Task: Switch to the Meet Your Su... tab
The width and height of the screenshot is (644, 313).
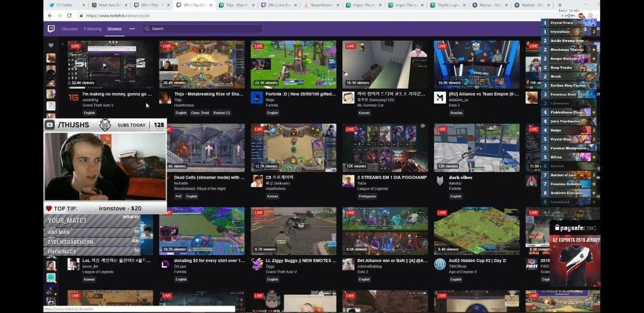Action: pos(109,5)
